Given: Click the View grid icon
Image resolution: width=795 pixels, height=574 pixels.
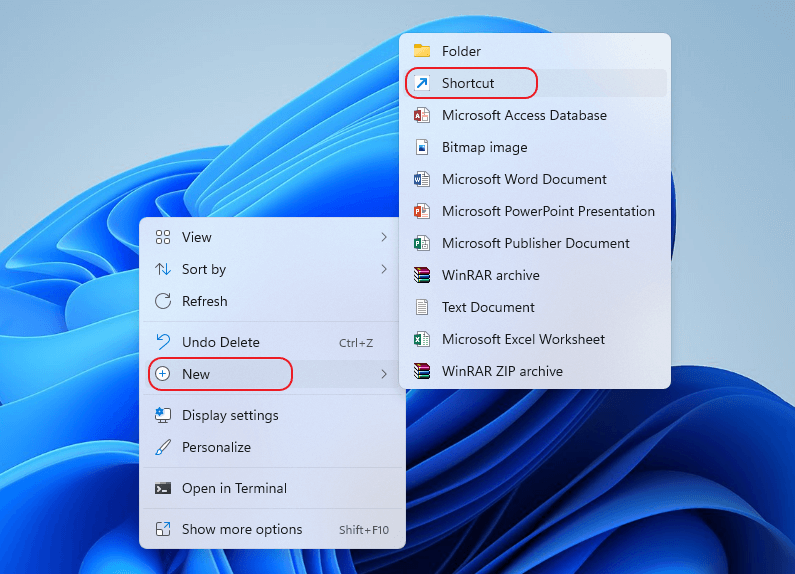Looking at the screenshot, I should point(163,237).
